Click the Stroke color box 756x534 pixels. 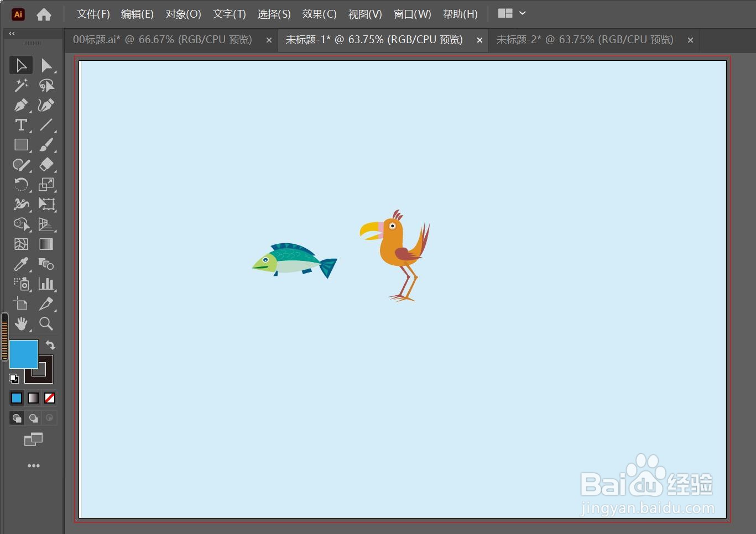coord(45,376)
